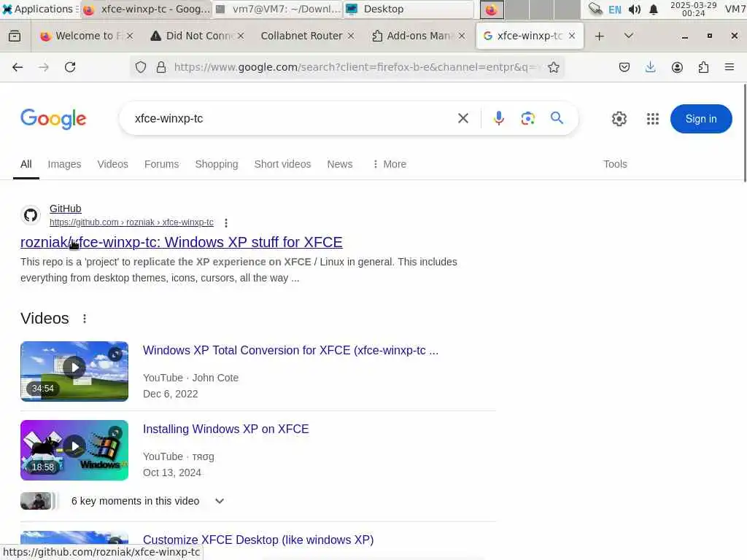The image size is (747, 560).
Task: Open the EN keyboard layout indicator
Action: pyautogui.click(x=614, y=9)
